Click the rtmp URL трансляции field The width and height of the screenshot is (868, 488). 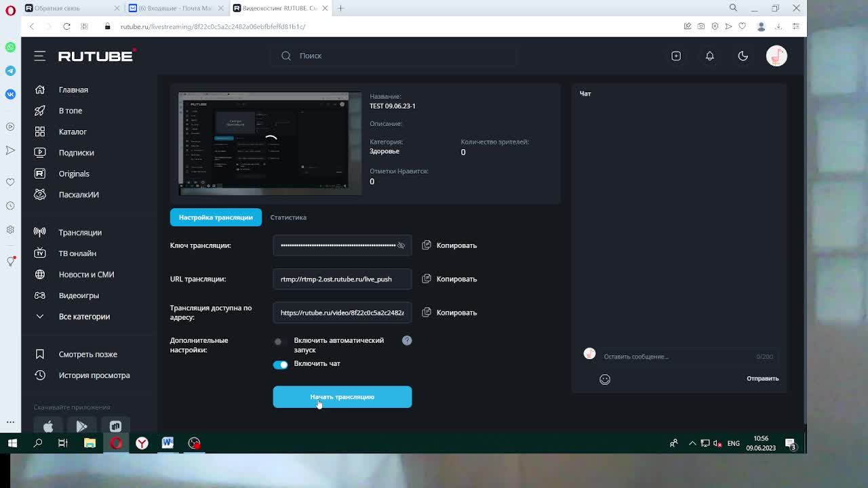click(x=342, y=279)
